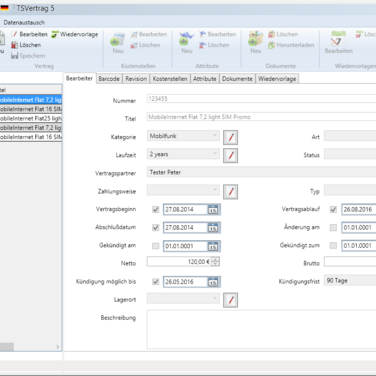This screenshot has height=376, width=376.
Task: Click the Status field
Action: 350,154
